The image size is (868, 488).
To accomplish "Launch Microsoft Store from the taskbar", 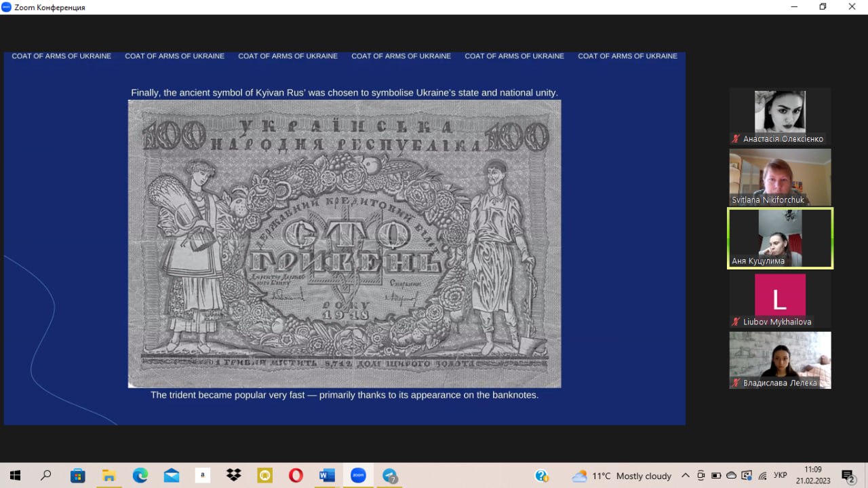I will click(x=77, y=476).
